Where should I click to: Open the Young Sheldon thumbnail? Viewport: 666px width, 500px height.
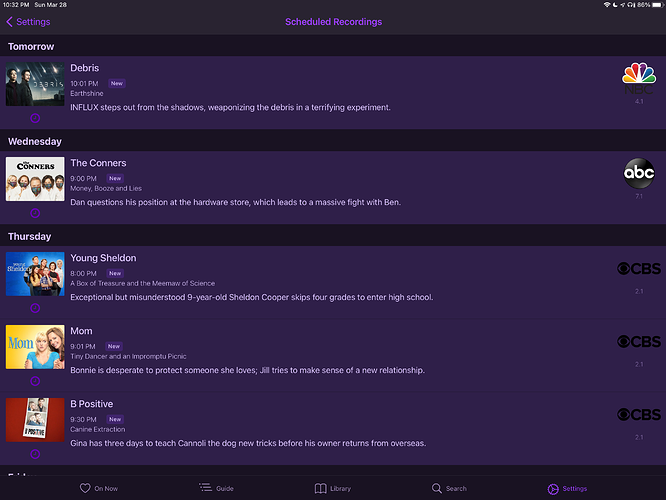click(x=35, y=274)
